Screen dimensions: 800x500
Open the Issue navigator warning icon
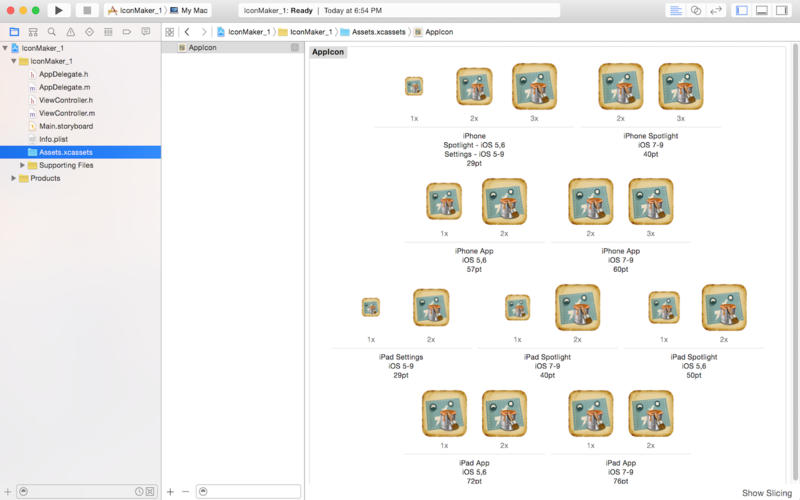click(70, 32)
